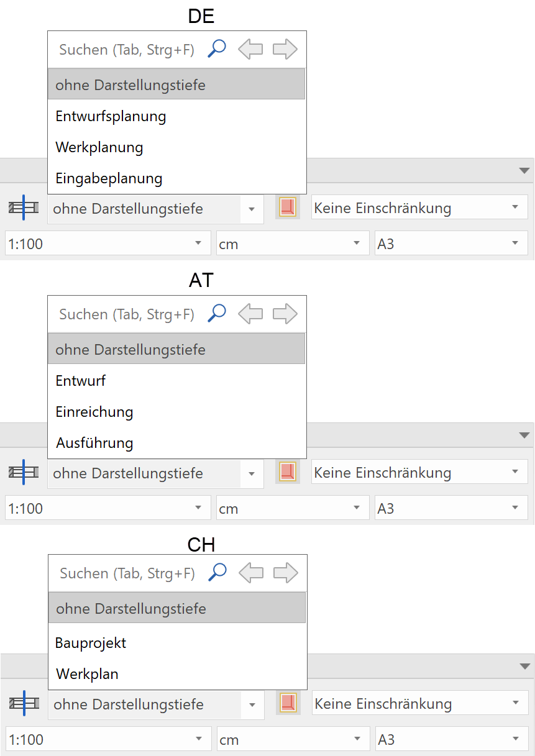
Task: Choose Ausführung in the AT dropdown list
Action: coord(95,443)
